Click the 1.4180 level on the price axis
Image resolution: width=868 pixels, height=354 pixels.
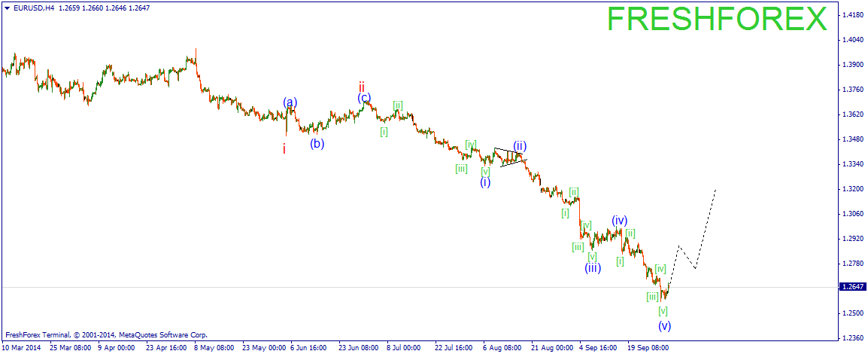tap(852, 15)
